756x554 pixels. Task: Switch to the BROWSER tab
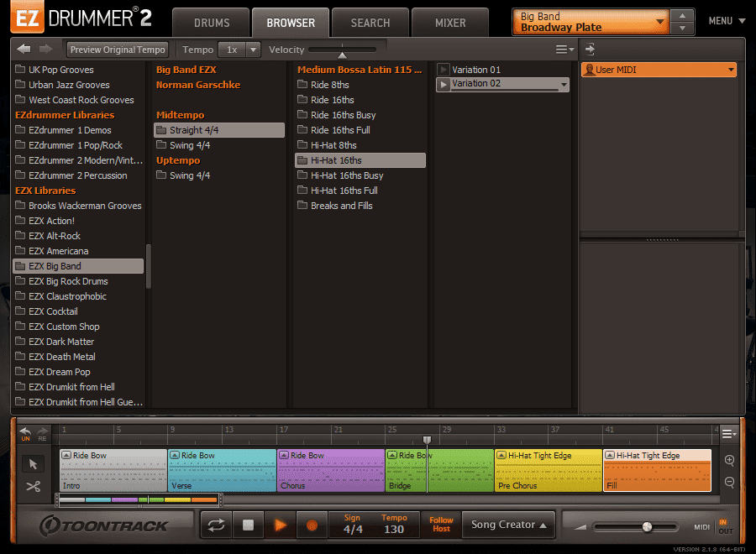(291, 23)
